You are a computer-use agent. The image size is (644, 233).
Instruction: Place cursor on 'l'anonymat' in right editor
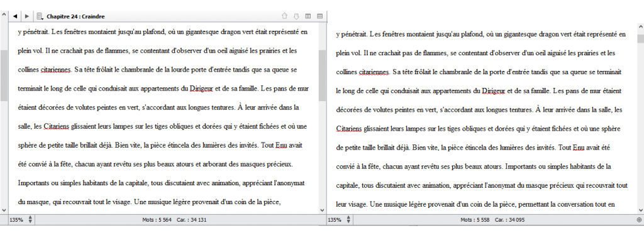pos(500,185)
